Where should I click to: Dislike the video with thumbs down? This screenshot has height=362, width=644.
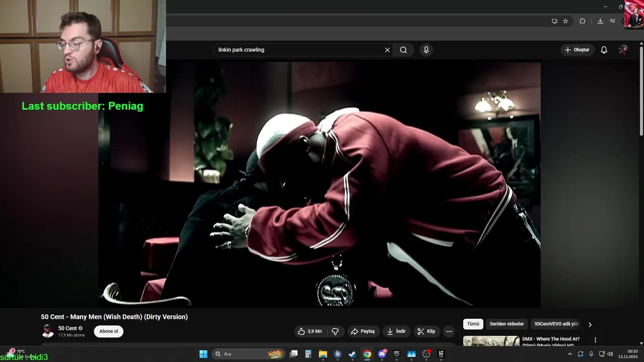pos(335,331)
